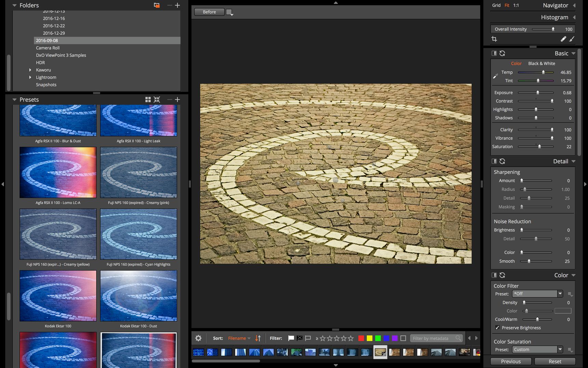Filter by blue color label
Image resolution: width=588 pixels, height=368 pixels.
click(x=386, y=338)
